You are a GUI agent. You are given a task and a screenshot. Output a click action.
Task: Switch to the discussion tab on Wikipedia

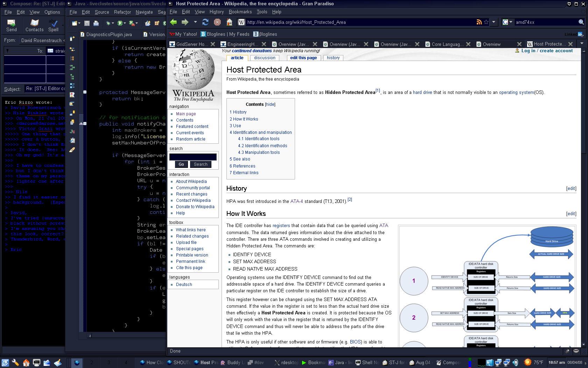coord(265,58)
